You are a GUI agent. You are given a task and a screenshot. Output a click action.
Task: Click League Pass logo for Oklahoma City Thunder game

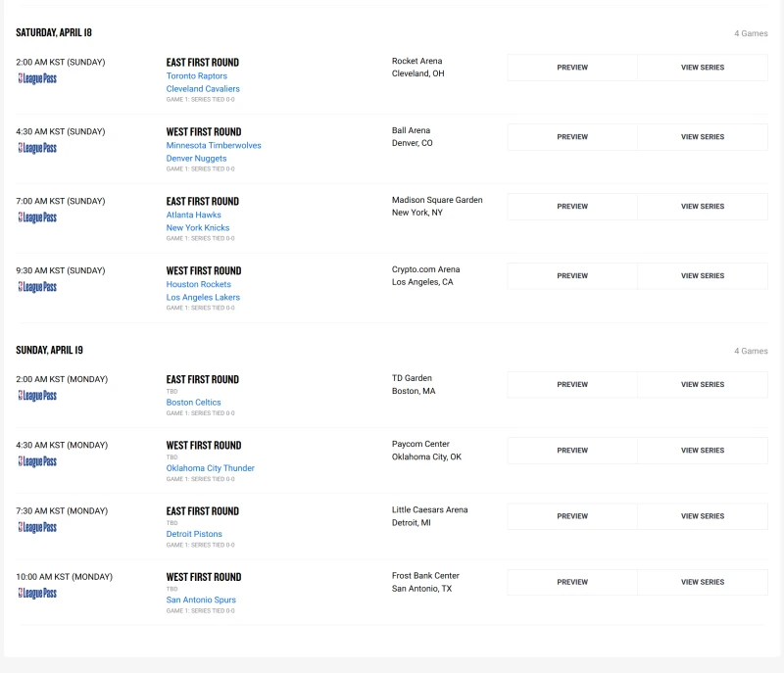coord(37,461)
